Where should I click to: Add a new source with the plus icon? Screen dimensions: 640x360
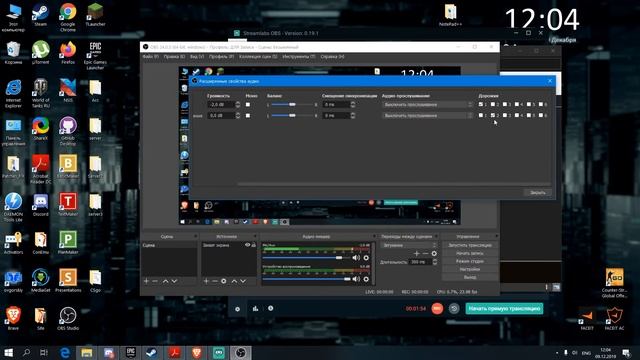[206, 281]
